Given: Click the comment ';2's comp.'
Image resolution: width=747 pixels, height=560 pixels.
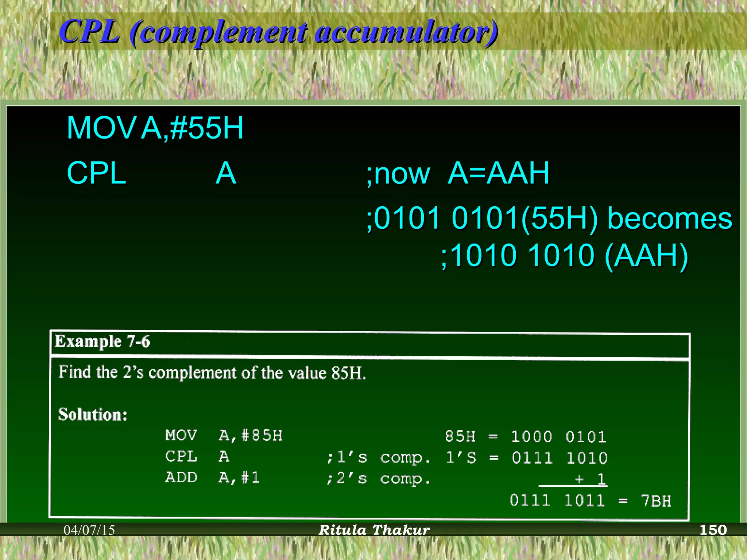Looking at the screenshot, I should tap(379, 479).
